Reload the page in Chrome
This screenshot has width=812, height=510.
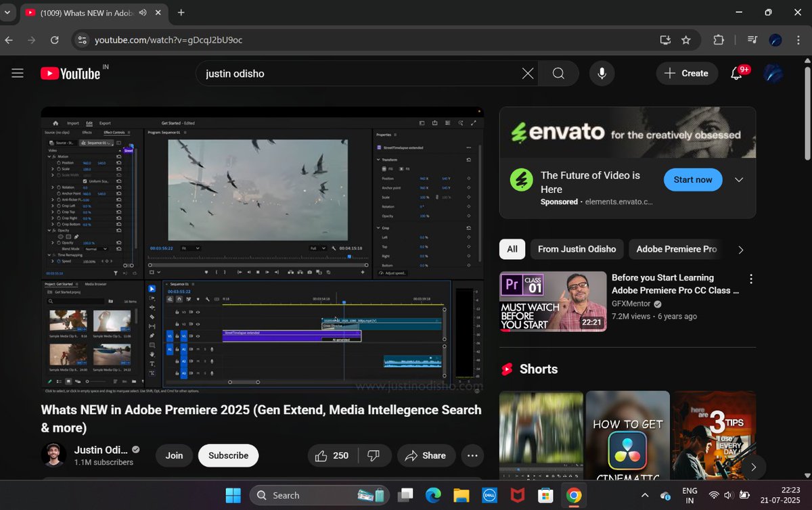[x=55, y=40]
